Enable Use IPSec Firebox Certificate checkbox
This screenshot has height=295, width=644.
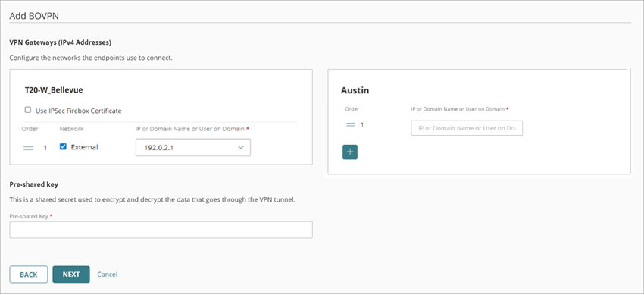coord(28,110)
